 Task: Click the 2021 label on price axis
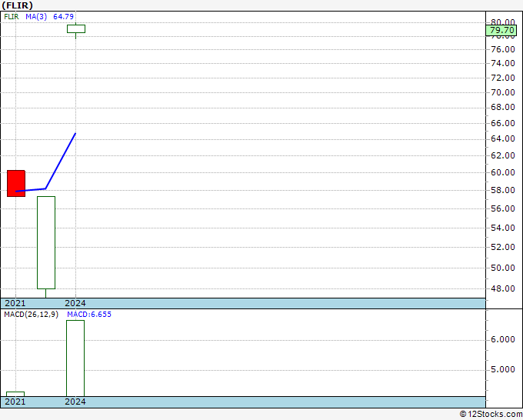coord(15,303)
